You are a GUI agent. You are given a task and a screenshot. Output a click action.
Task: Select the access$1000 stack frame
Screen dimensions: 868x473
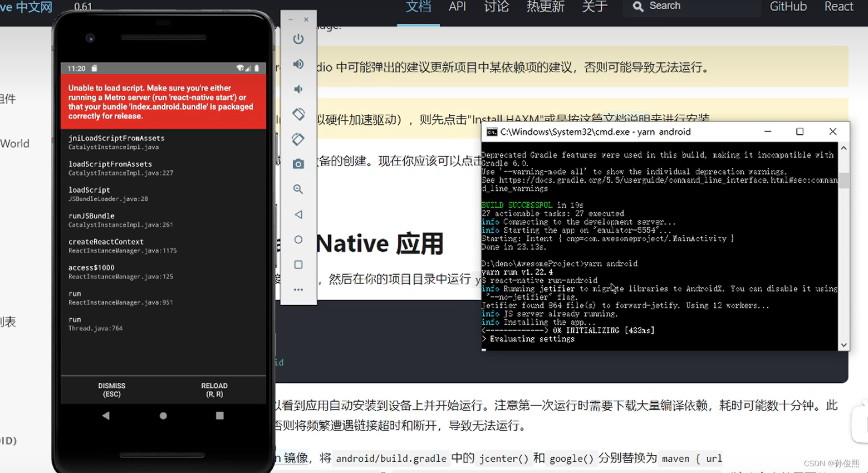[163, 272]
